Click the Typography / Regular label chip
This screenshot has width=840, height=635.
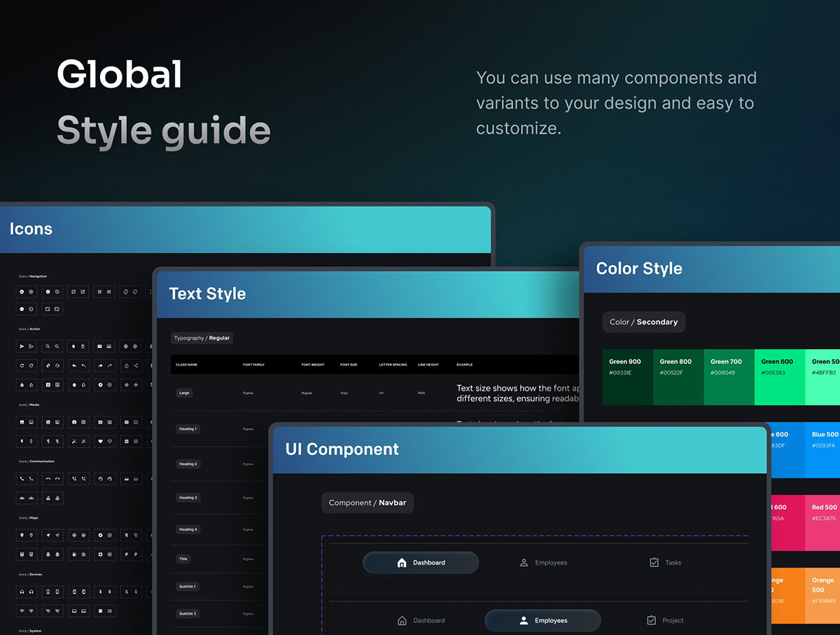click(202, 337)
